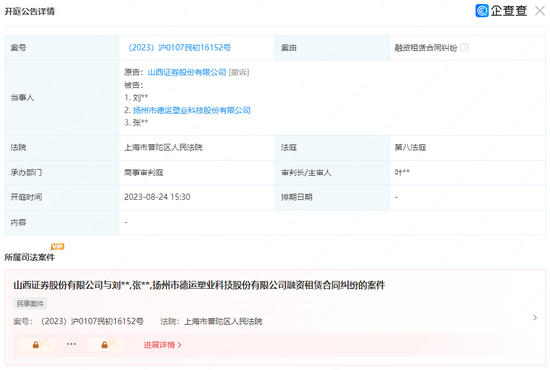Screen dimensions: 550x370
Task: Select the 案号 label cell
Action: click(61, 48)
